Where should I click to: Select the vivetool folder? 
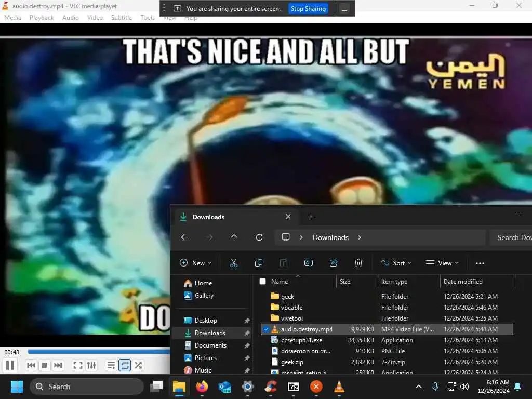[387, 318]
